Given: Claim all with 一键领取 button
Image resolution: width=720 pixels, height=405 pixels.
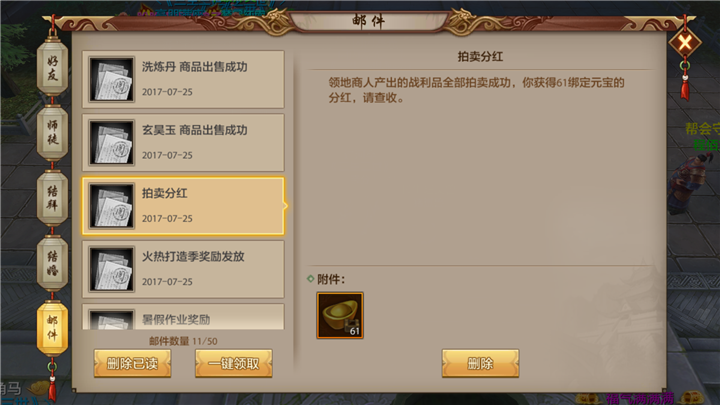Looking at the screenshot, I should tap(234, 363).
